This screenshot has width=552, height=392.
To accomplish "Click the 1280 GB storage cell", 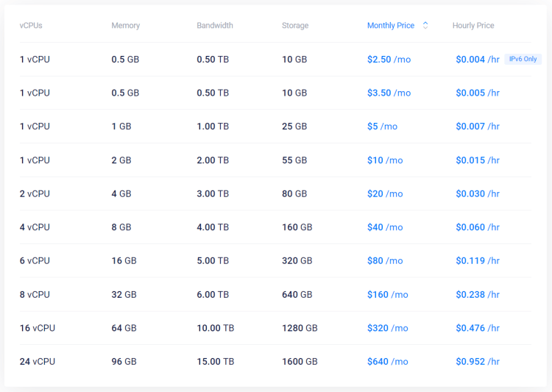I will tap(300, 328).
